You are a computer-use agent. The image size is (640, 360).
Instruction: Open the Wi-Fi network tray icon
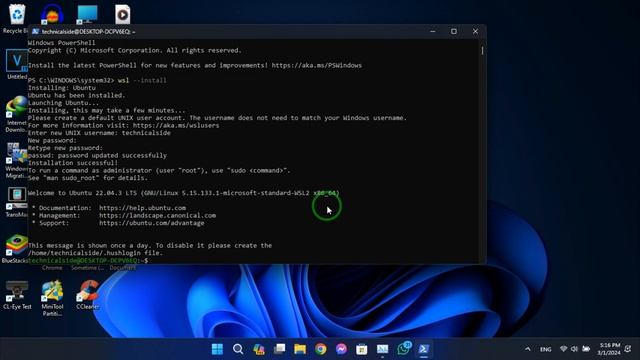tap(564, 349)
